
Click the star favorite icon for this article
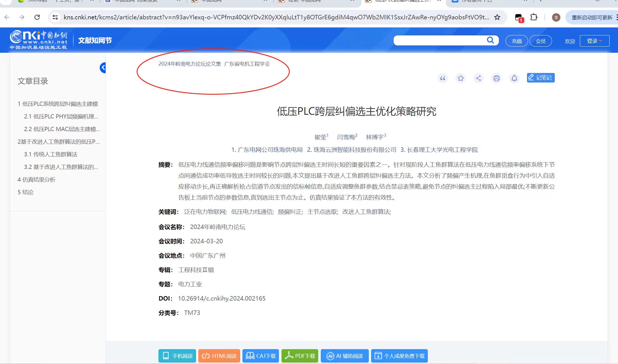click(461, 78)
